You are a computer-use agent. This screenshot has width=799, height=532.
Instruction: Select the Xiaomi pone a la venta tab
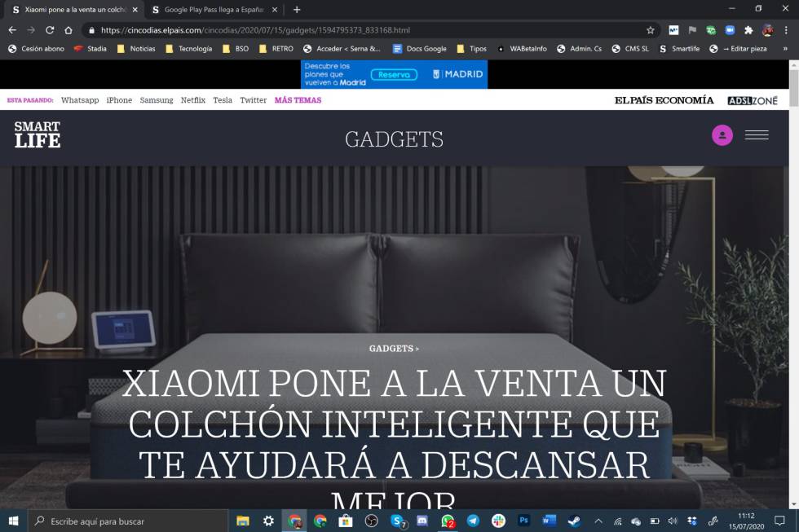[x=75, y=10]
